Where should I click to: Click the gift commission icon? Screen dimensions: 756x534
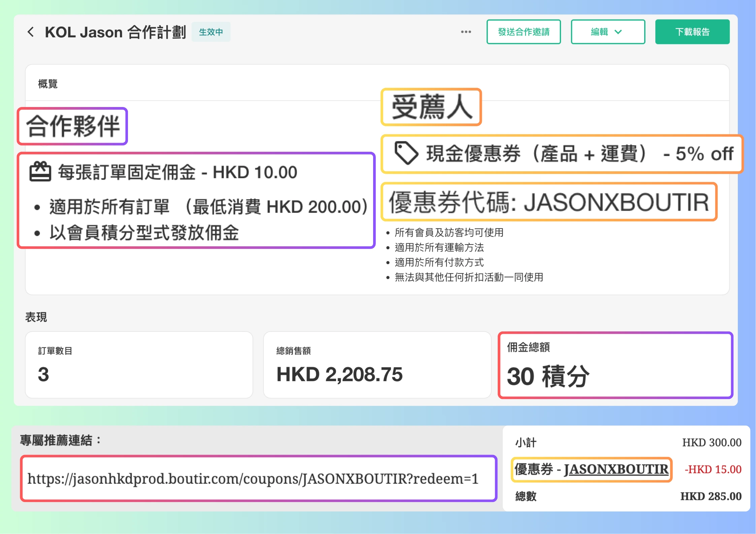coord(40,172)
